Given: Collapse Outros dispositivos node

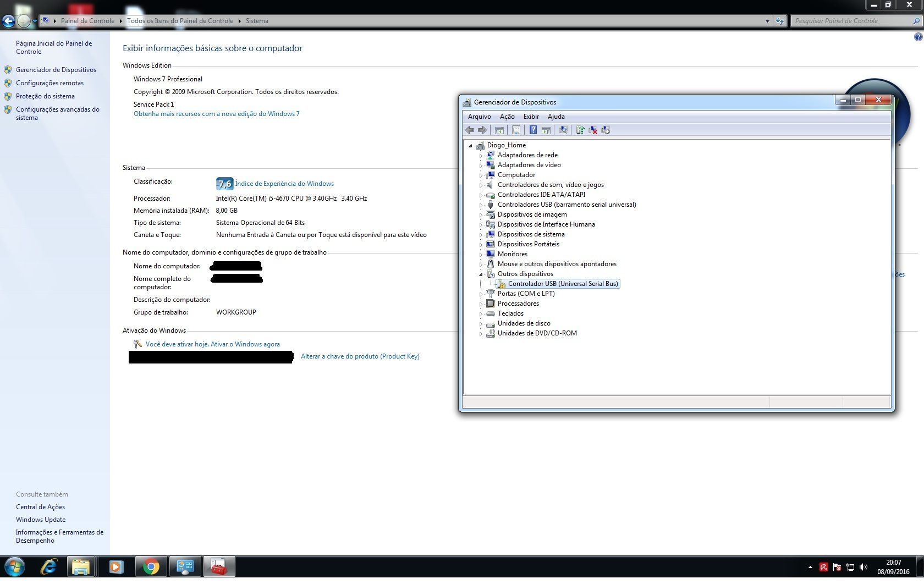Looking at the screenshot, I should click(x=481, y=274).
